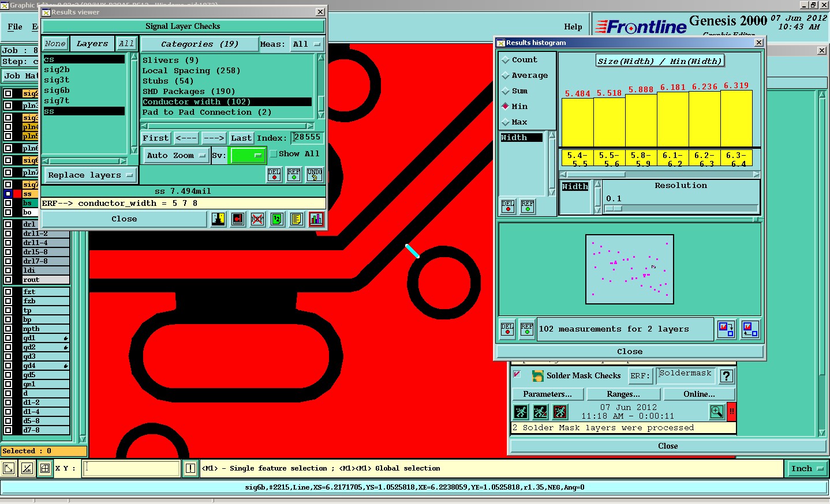
Task: Click Solder Mask Checks checklist icon
Action: pos(537,376)
